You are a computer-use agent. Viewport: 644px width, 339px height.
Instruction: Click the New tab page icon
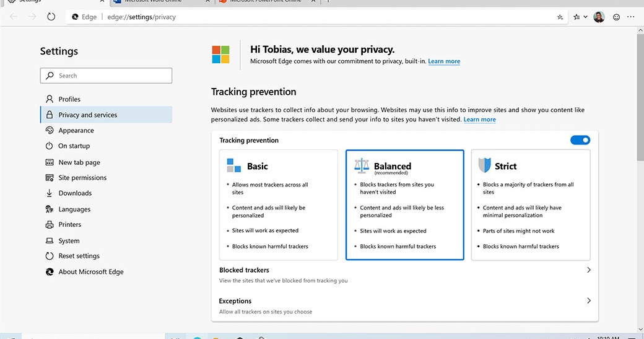click(50, 162)
